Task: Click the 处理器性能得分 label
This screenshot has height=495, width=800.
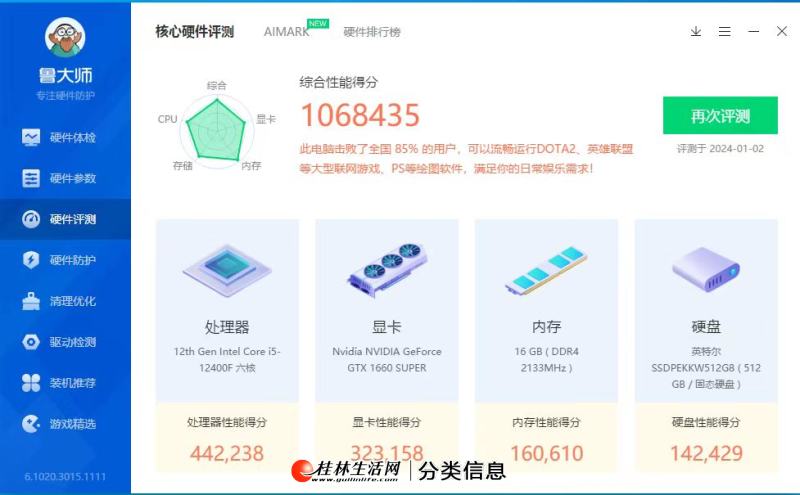Action: (x=227, y=422)
